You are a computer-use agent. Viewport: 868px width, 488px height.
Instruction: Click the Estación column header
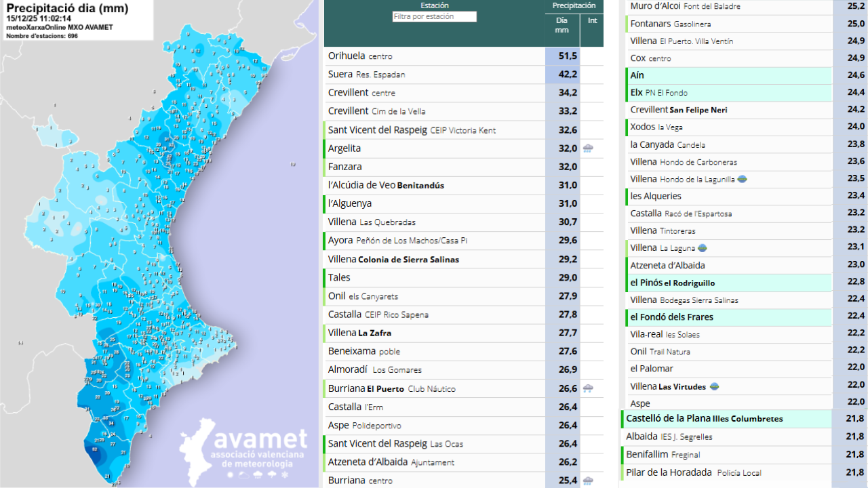(x=434, y=5)
